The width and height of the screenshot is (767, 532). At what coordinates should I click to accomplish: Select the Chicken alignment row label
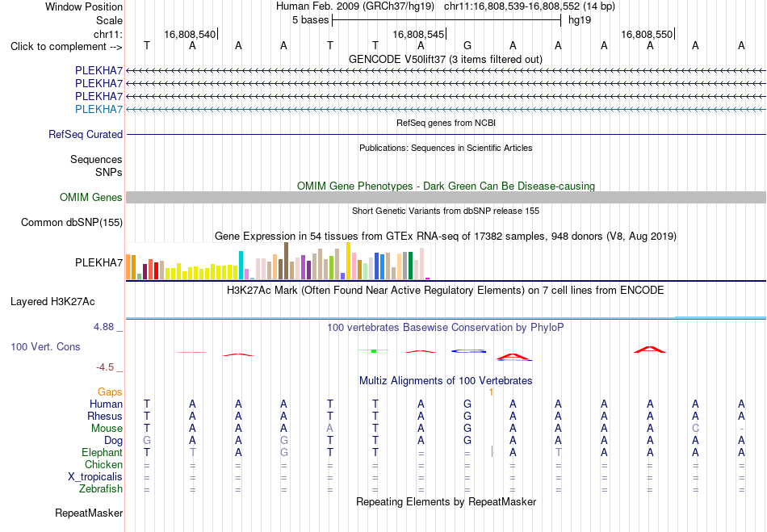point(103,464)
